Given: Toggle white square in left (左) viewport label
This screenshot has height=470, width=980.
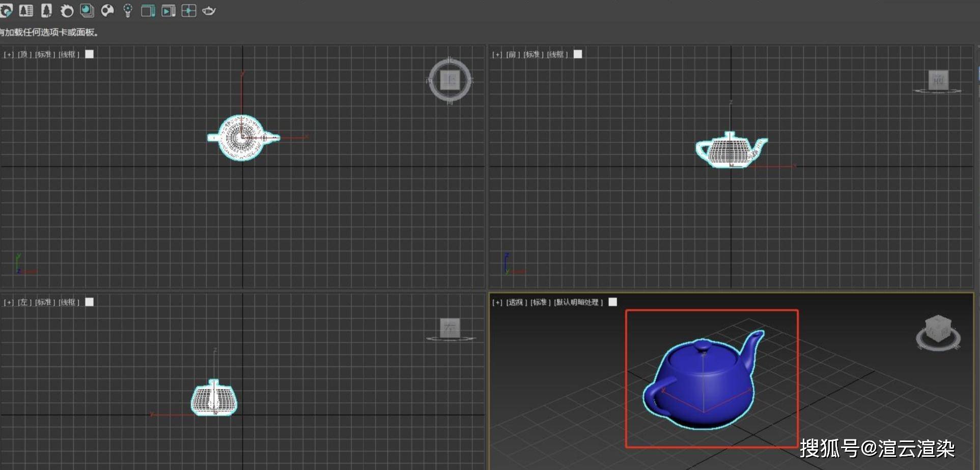Looking at the screenshot, I should click(x=90, y=302).
